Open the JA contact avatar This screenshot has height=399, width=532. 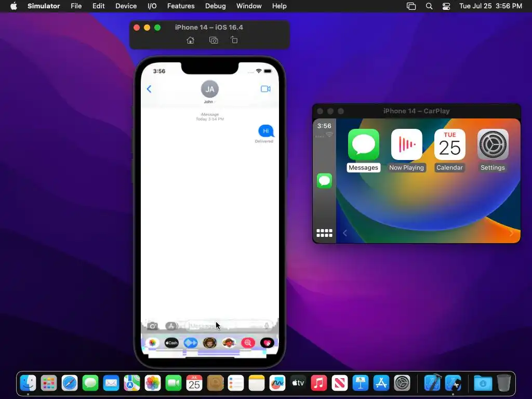[210, 89]
